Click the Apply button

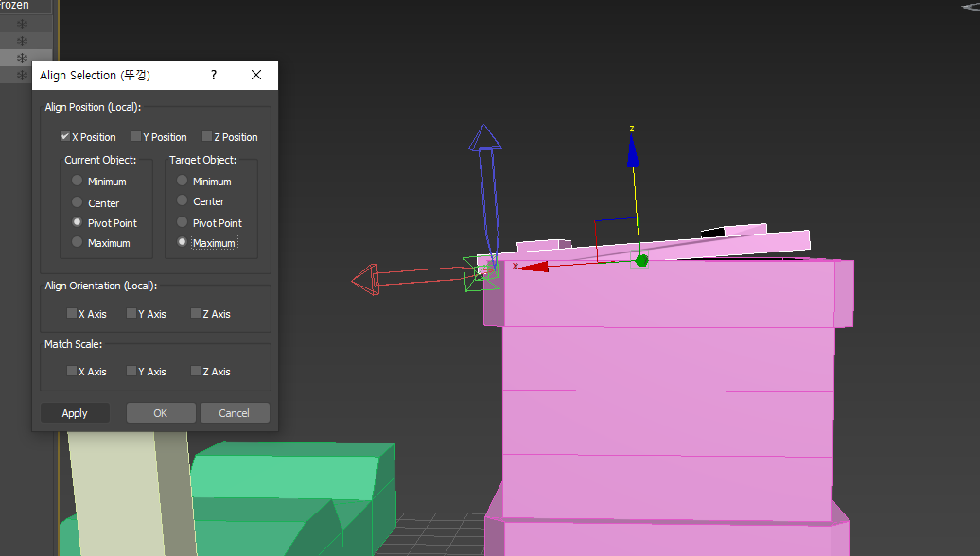[x=75, y=413]
